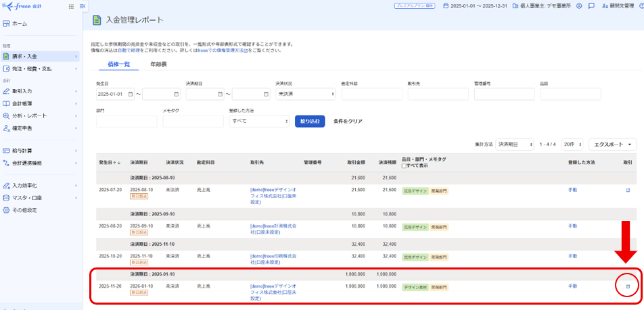Click the 管理番号 filter field
Screen dimensions: 644x310
(x=505, y=94)
